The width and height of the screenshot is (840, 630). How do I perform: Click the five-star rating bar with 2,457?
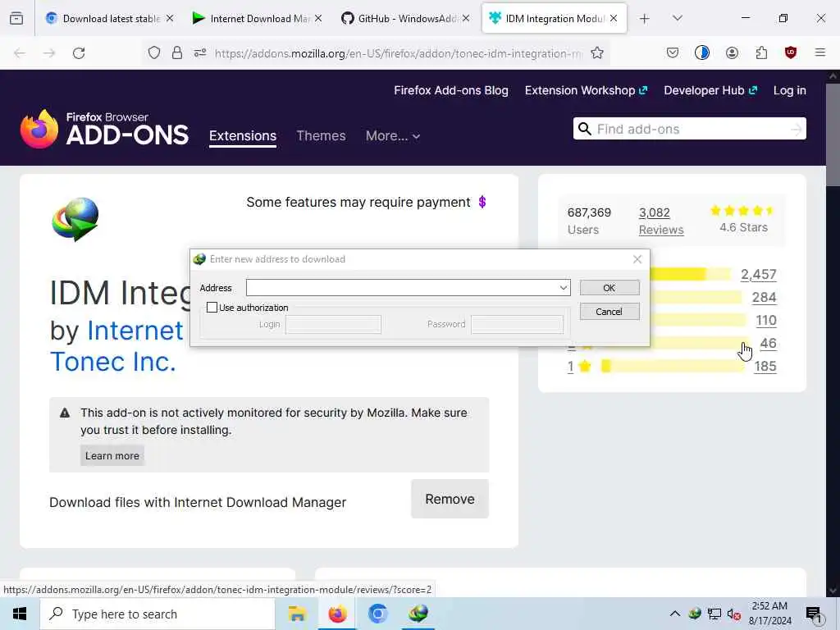(691, 274)
